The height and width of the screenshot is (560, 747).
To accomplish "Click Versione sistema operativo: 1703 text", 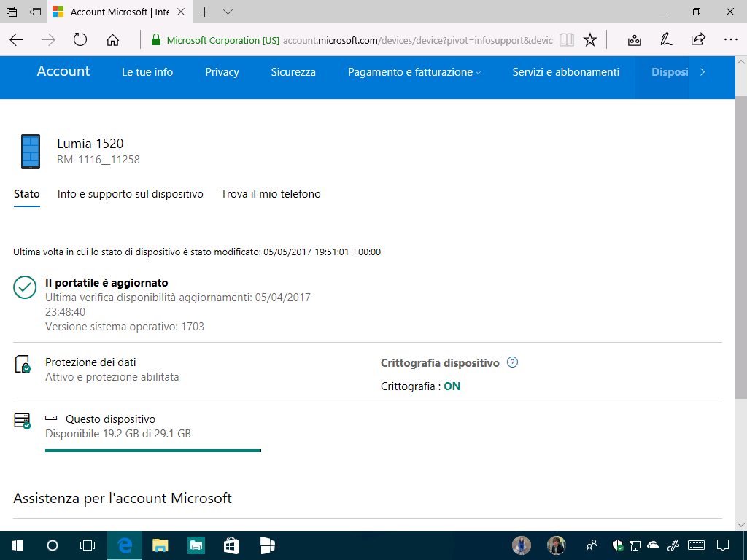I will (x=125, y=327).
